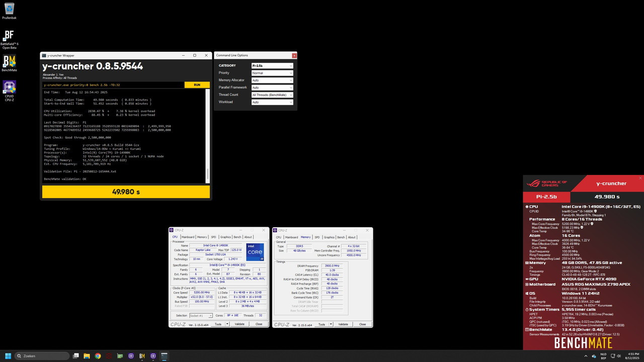Switch to Mainboard tab in left CPU-Z window
The image size is (644, 362).
coord(188,237)
